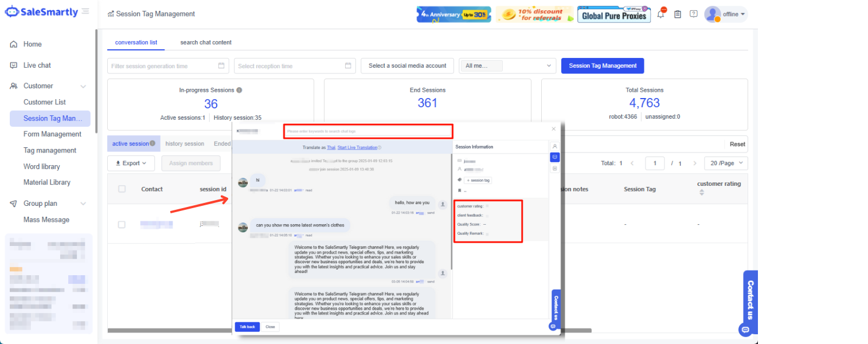Screen dimensions: 868x344
Task: Select the history session tab
Action: click(185, 144)
